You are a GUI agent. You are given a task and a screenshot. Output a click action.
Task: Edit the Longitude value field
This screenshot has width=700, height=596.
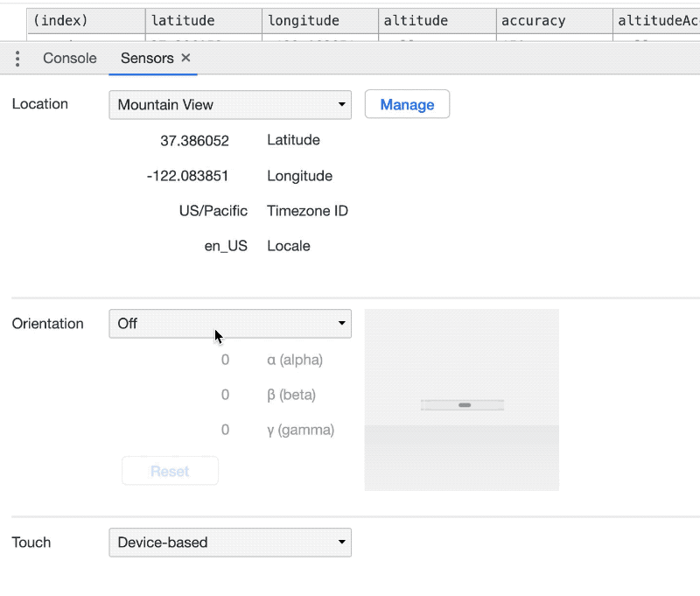point(188,176)
